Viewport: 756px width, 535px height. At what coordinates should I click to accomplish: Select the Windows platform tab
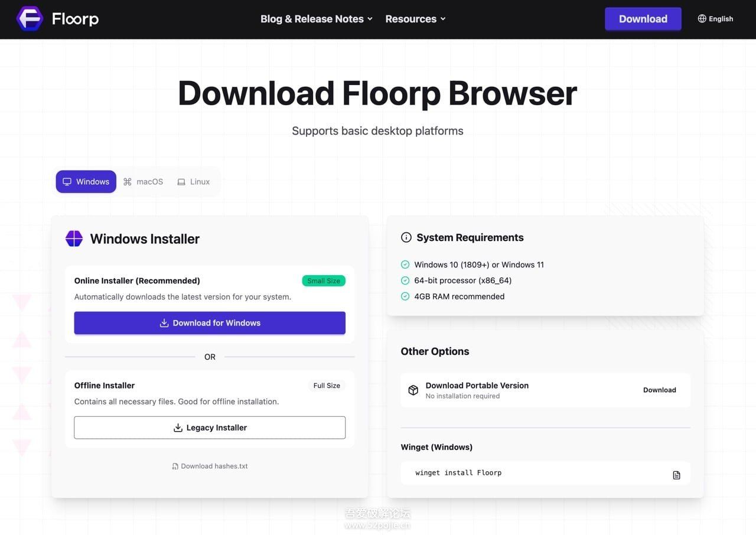click(86, 182)
